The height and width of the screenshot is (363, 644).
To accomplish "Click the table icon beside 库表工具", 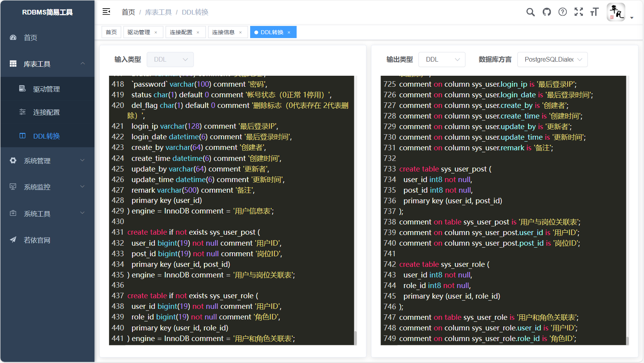I will pos(13,64).
